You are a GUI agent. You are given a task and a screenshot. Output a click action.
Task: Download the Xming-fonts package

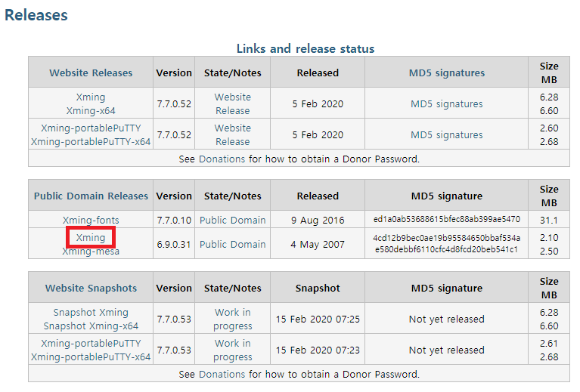click(91, 221)
